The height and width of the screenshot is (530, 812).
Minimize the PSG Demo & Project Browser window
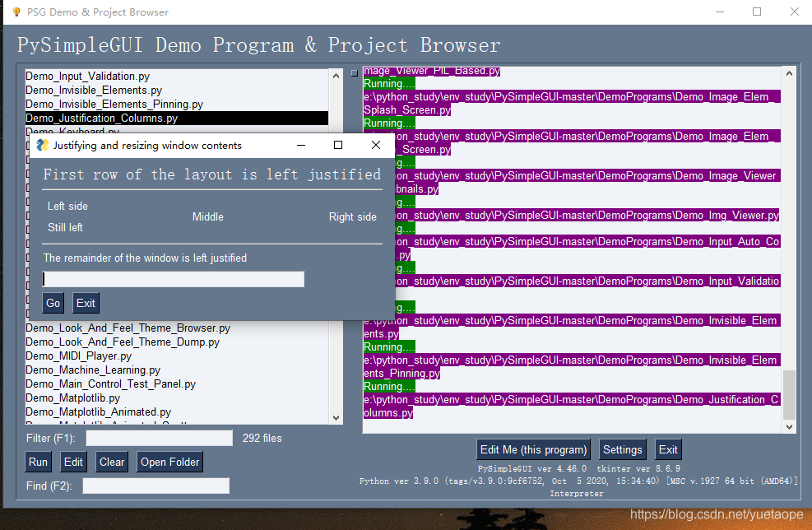click(x=720, y=12)
